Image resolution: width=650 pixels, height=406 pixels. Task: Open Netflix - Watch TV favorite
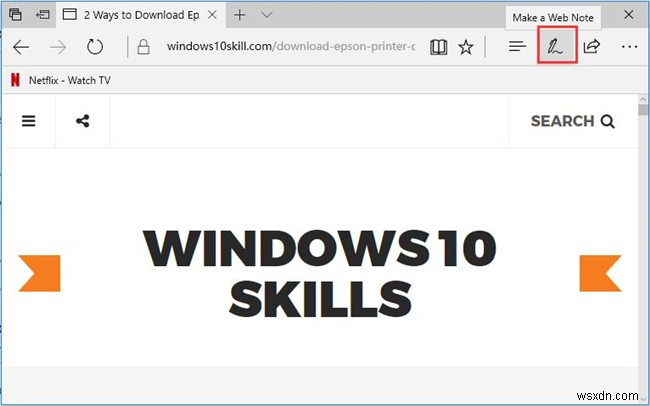coord(61,80)
